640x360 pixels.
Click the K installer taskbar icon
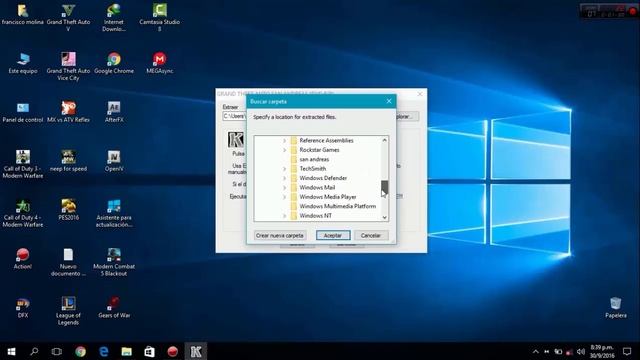coord(196,351)
